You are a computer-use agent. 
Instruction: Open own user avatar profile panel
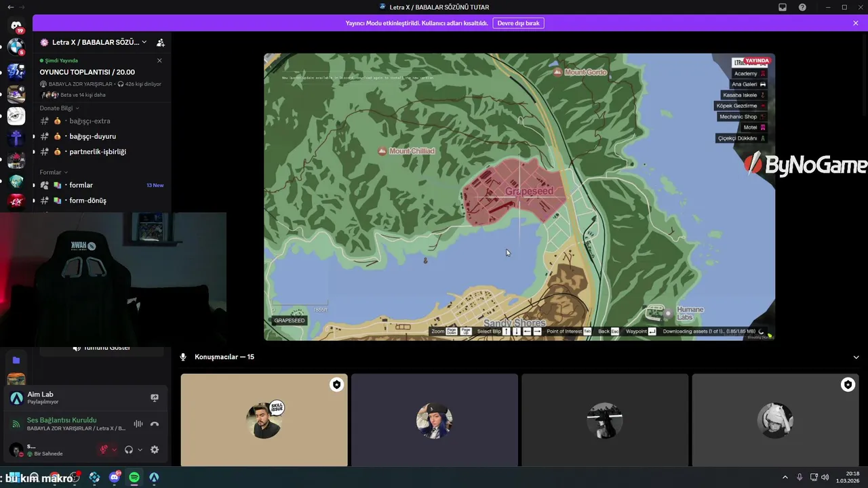16,449
